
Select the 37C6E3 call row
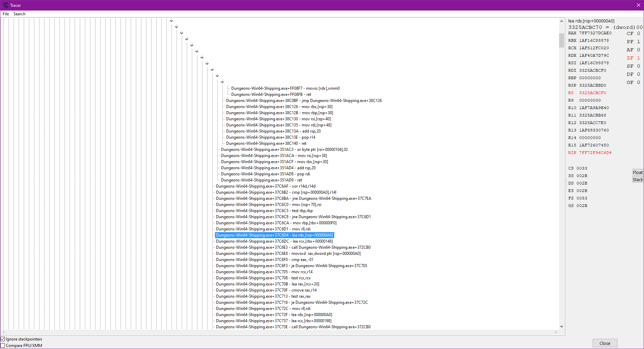coord(293,247)
